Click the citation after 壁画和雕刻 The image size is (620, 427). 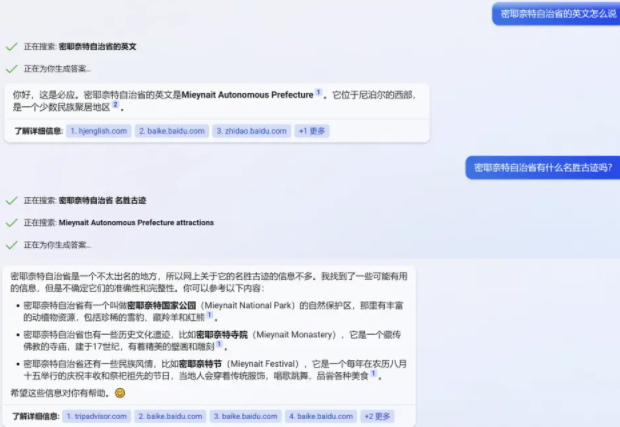pos(217,346)
